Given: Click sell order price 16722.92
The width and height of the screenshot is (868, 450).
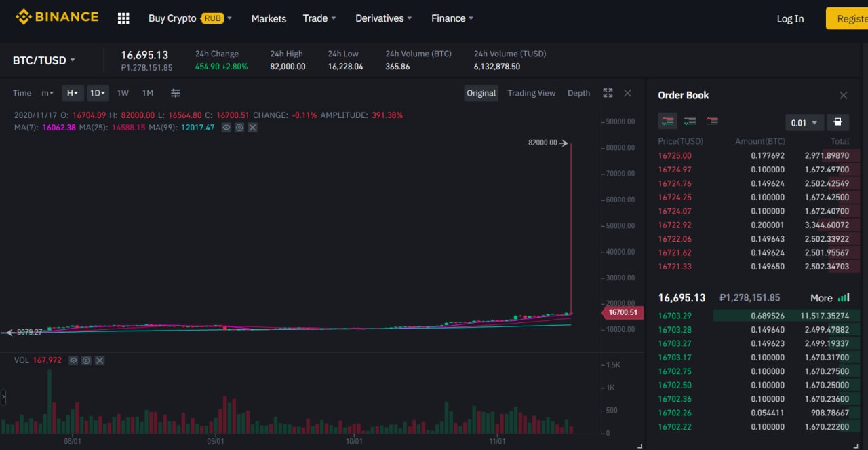Looking at the screenshot, I should [x=675, y=225].
